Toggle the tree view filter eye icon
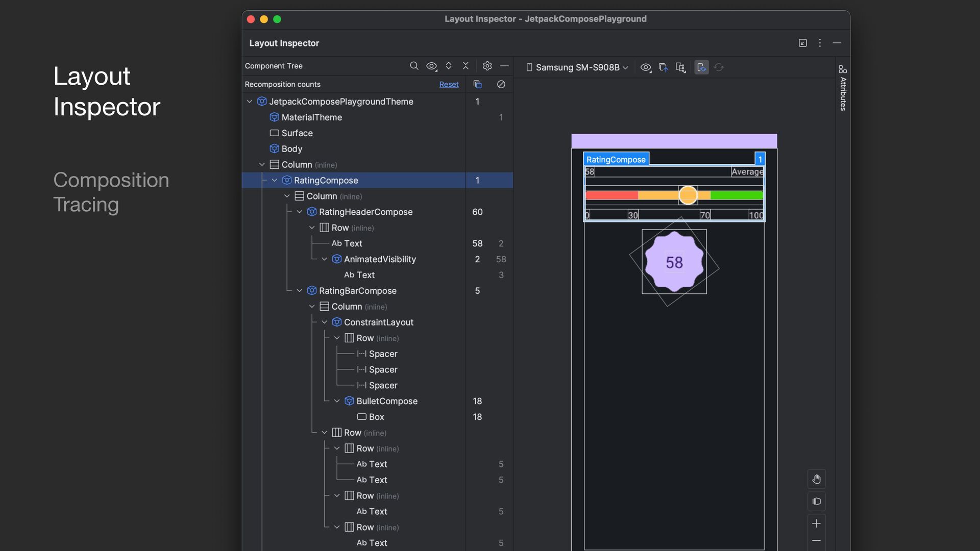The image size is (980, 551). [432, 66]
